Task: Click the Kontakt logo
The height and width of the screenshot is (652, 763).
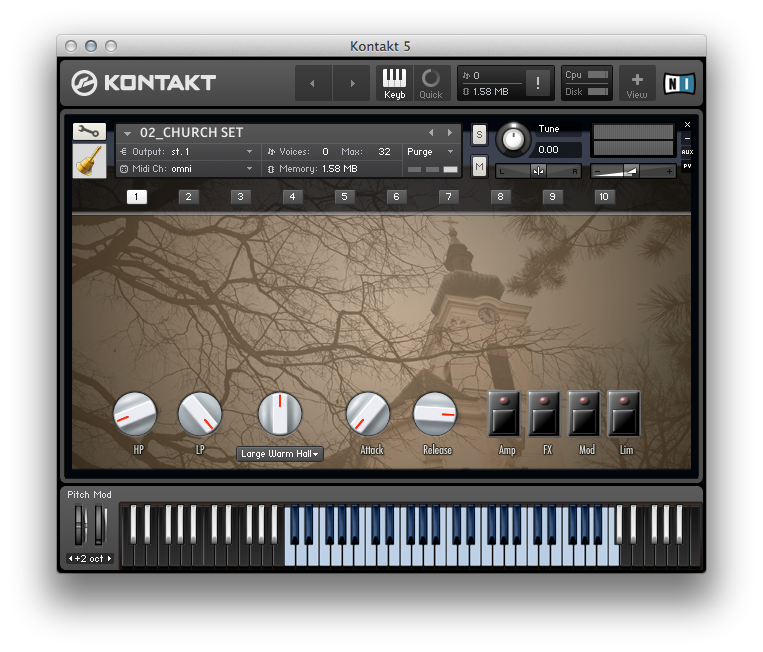Action: point(144,83)
